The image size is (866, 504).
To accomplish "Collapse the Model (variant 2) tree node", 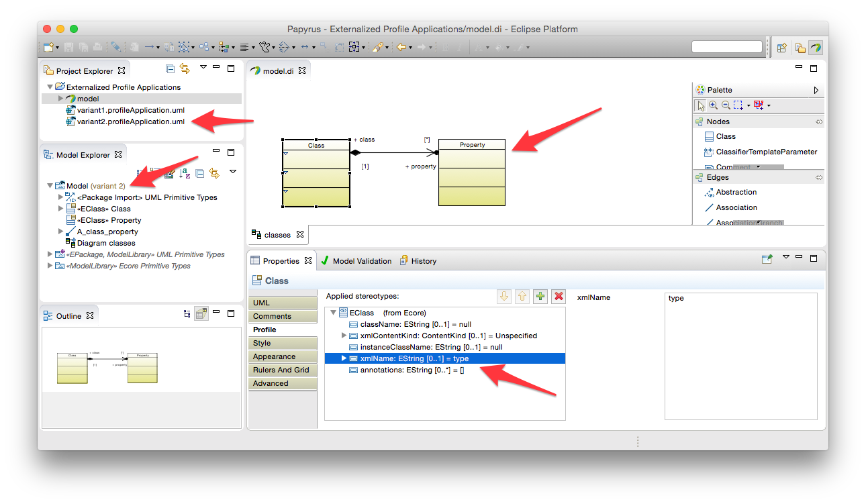I will tap(50, 186).
